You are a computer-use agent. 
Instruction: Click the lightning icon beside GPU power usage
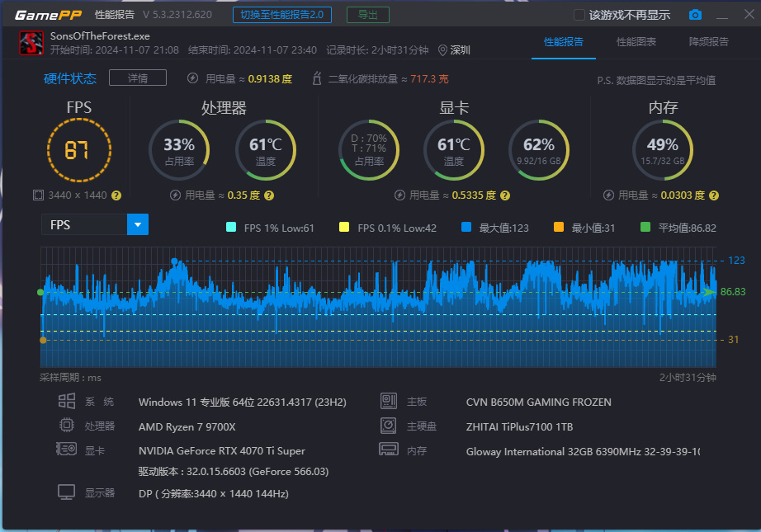click(399, 195)
